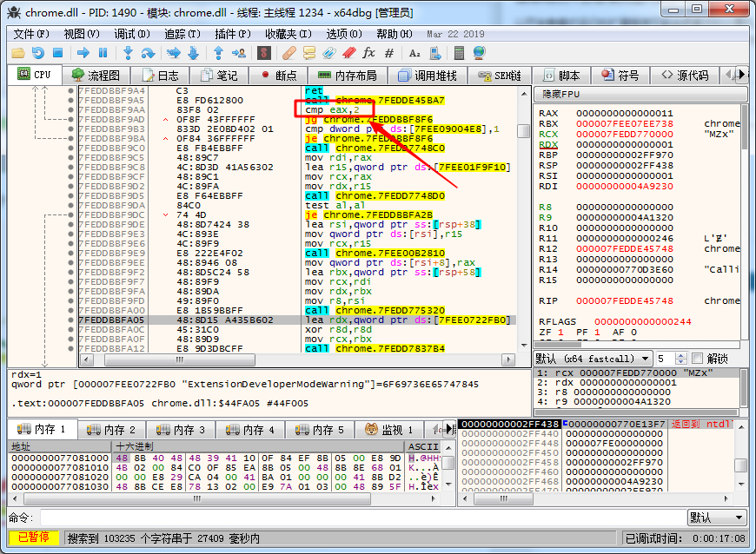The height and width of the screenshot is (554, 756).
Task: Click the variables hash icon
Action: (389, 53)
